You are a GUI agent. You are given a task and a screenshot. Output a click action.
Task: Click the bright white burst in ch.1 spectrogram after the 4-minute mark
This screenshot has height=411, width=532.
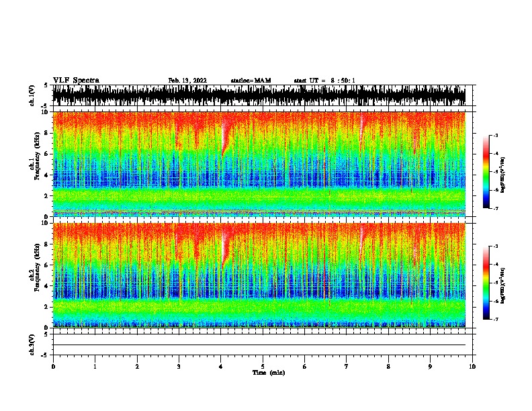coord(225,136)
